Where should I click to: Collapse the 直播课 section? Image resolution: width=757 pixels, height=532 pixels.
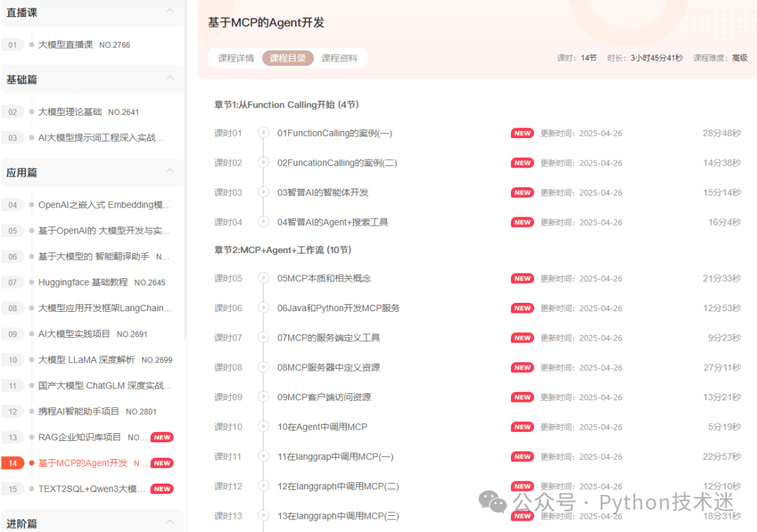pyautogui.click(x=170, y=11)
